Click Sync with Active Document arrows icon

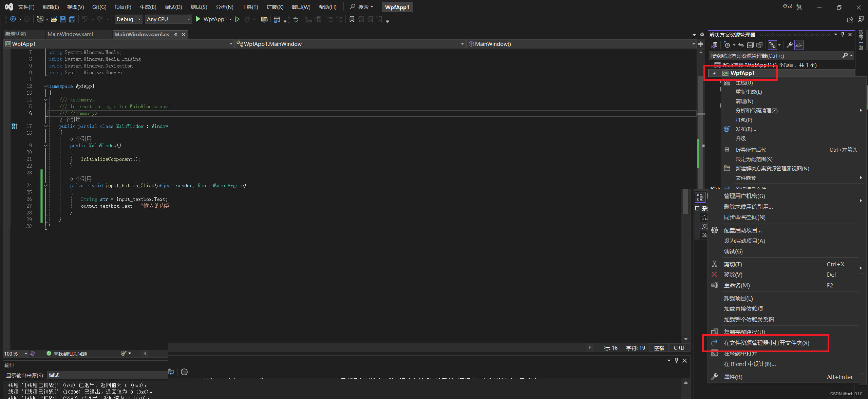pyautogui.click(x=741, y=45)
